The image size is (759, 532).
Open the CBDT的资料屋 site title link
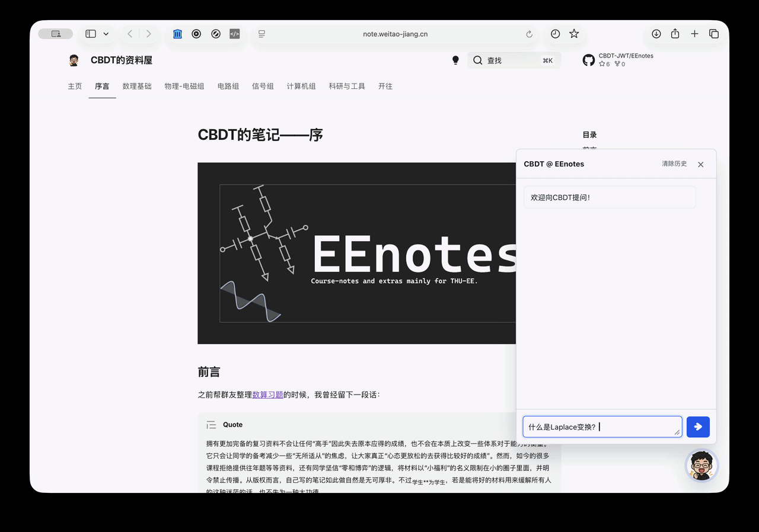click(x=122, y=60)
